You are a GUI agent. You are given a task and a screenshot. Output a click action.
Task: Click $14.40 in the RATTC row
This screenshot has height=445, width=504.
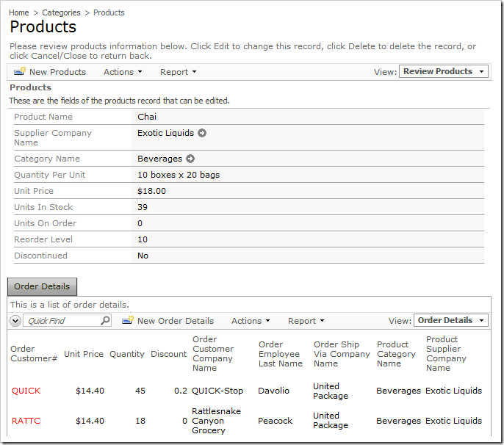point(90,421)
